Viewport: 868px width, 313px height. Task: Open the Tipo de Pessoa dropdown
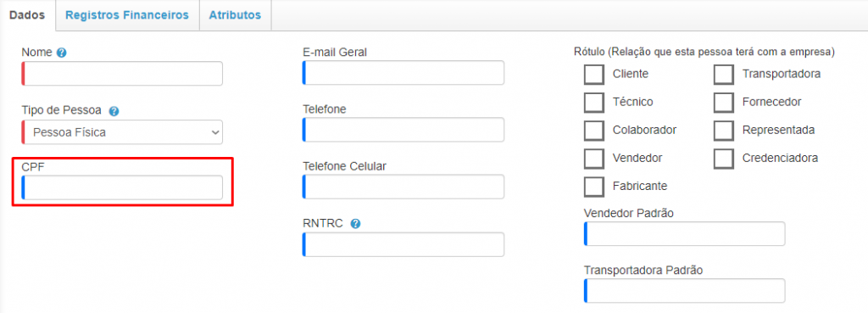[x=122, y=132]
